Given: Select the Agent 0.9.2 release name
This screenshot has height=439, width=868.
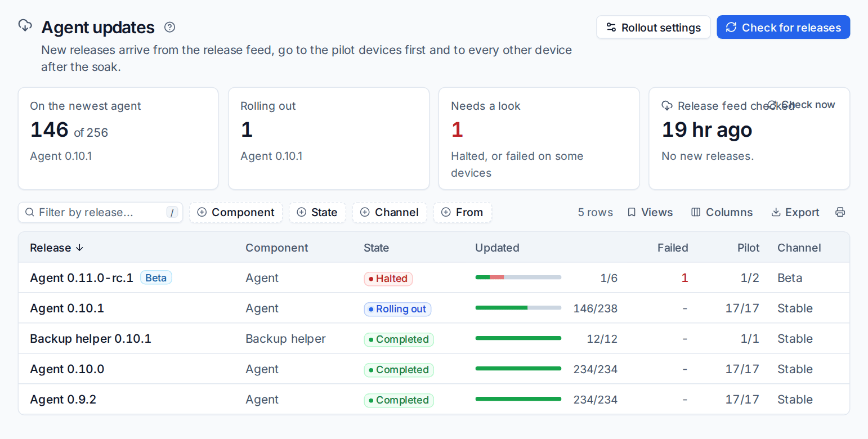Looking at the screenshot, I should point(63,399).
